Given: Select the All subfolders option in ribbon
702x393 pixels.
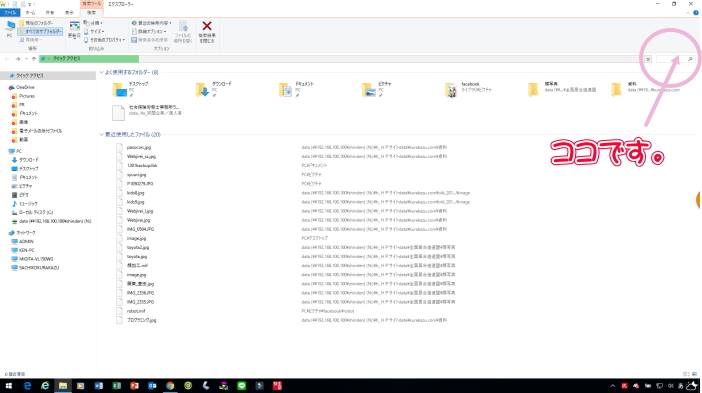Looking at the screenshot, I should [40, 31].
